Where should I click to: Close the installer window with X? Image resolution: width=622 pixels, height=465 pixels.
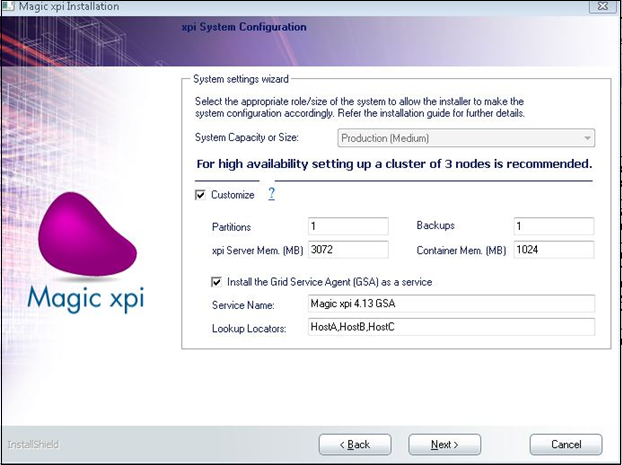603,6
